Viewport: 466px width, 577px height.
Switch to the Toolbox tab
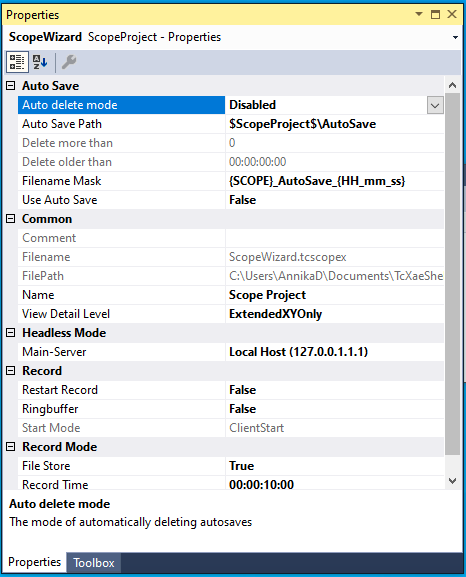(93, 563)
